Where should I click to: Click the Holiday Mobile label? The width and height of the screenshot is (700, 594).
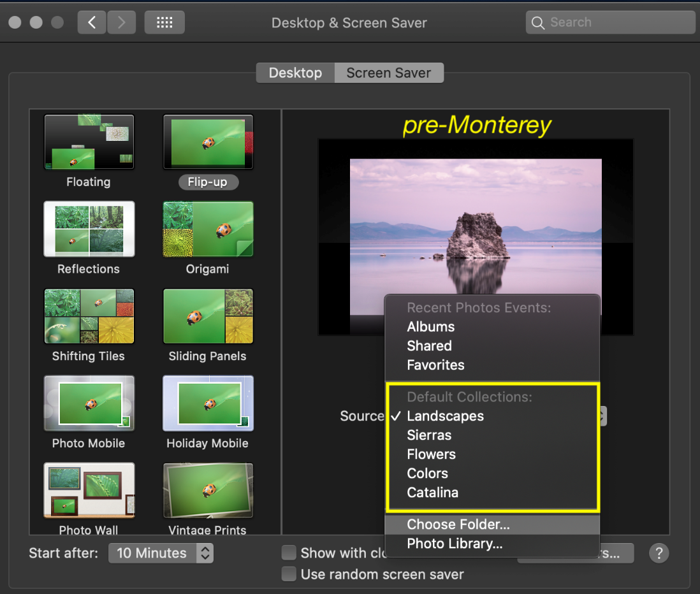pos(207,443)
